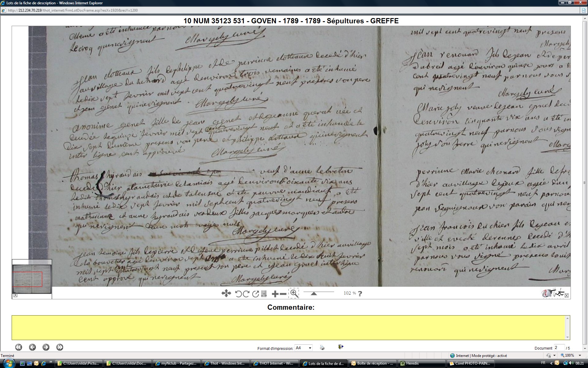Activate the magnifier zoom-area tool
The image size is (588, 368).
[294, 293]
